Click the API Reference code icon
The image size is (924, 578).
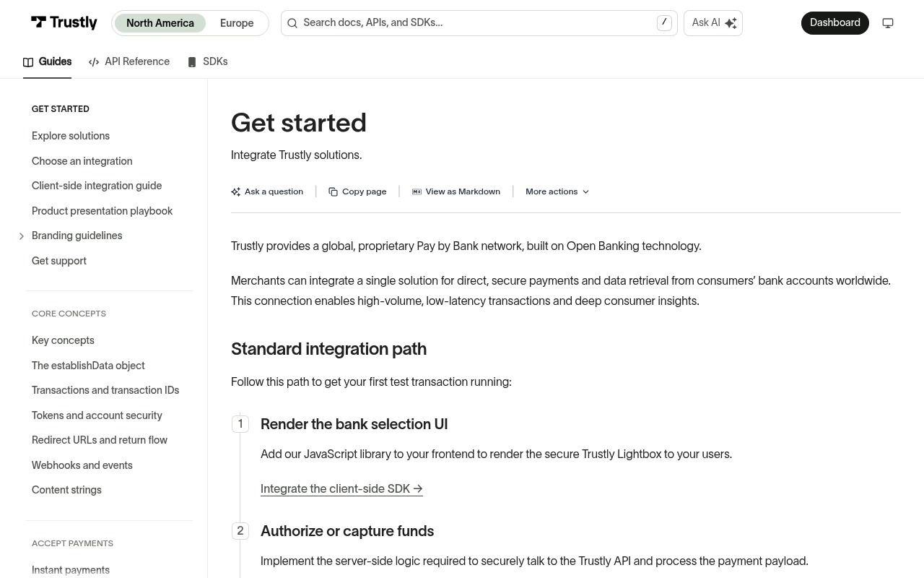[94, 63]
